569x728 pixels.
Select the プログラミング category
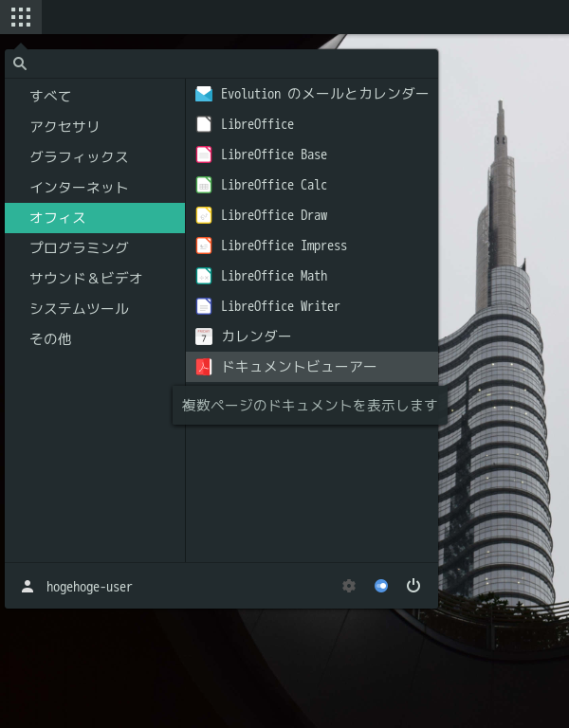point(95,248)
